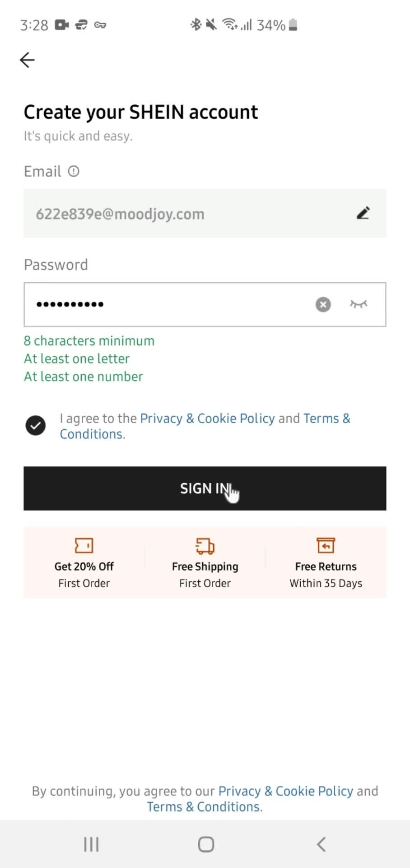Show password using the eye icon
410x868 pixels.
pyautogui.click(x=359, y=304)
